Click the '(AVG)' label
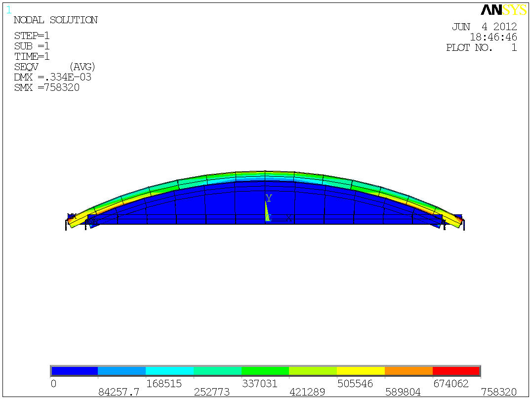This screenshot has height=400, width=532. point(82,67)
